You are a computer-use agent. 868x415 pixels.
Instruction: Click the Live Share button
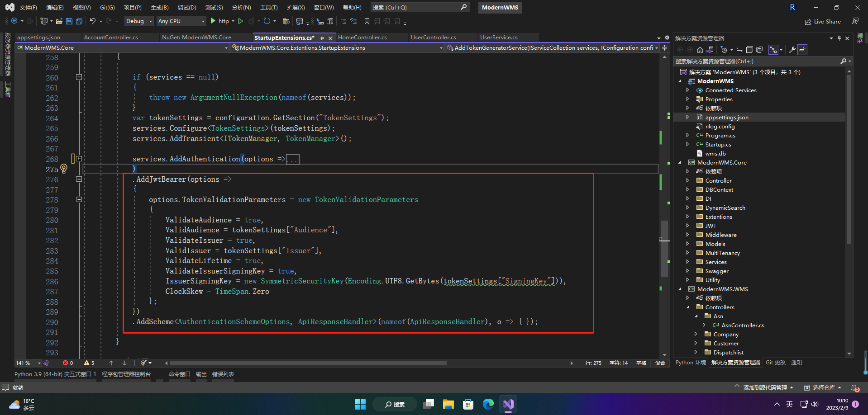(x=823, y=22)
